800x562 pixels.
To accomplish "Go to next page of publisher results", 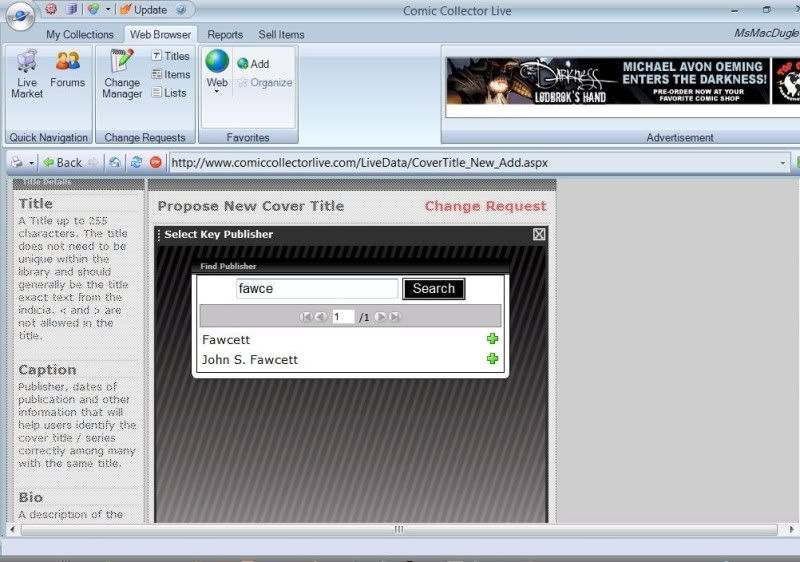I will pos(380,317).
